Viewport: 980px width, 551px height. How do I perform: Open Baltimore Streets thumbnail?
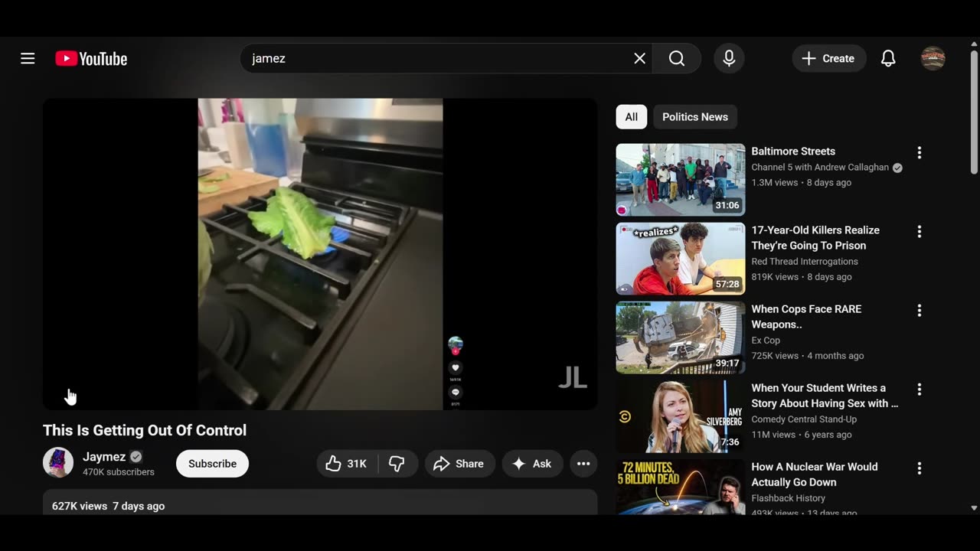pyautogui.click(x=681, y=180)
